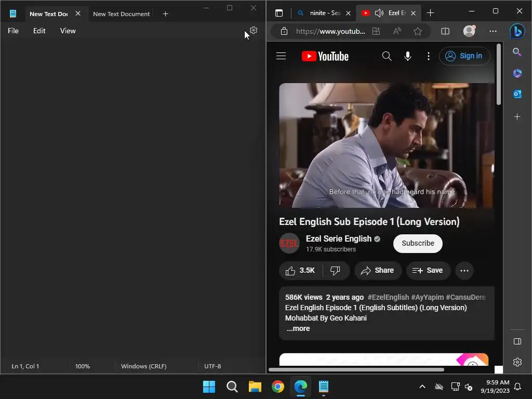
Task: Toggle the sidebar visibility icon
Action: point(517,341)
